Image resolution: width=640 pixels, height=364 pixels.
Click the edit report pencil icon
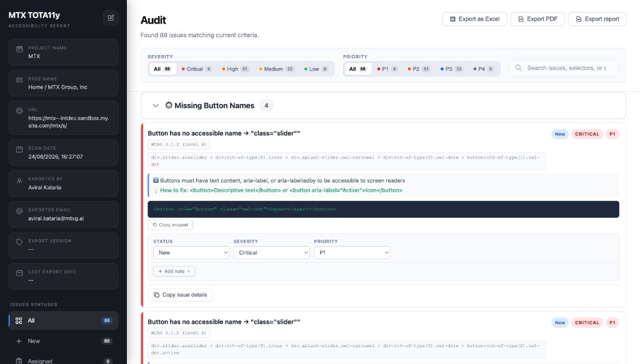(111, 17)
